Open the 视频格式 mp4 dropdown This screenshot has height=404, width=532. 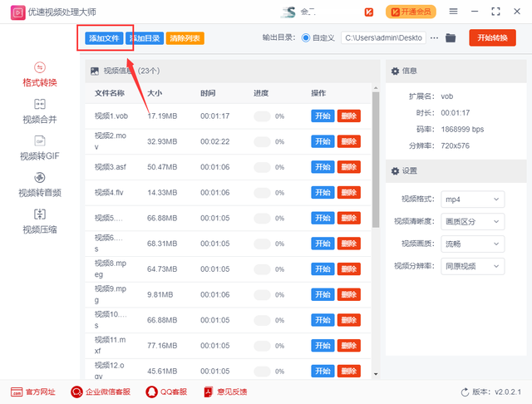473,200
